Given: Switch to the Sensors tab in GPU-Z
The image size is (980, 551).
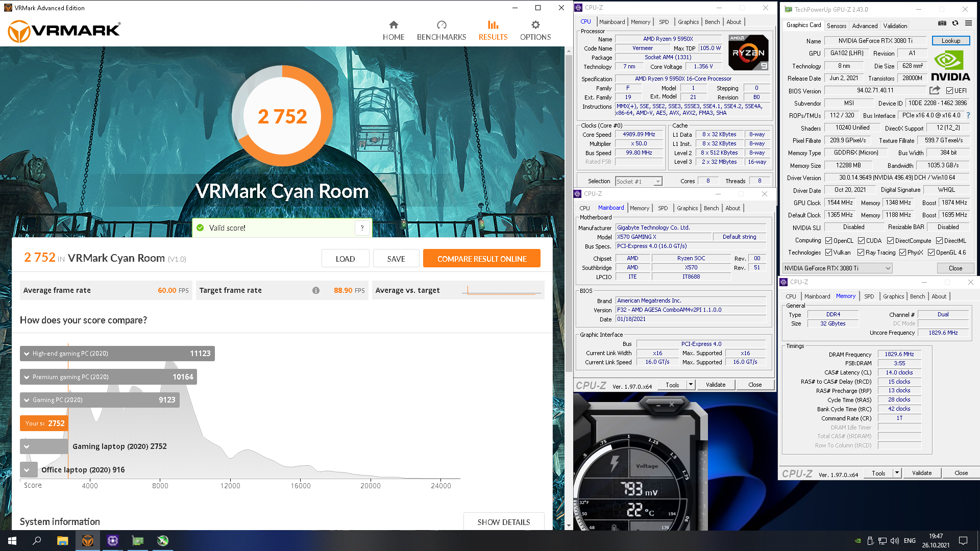Looking at the screenshot, I should [836, 26].
